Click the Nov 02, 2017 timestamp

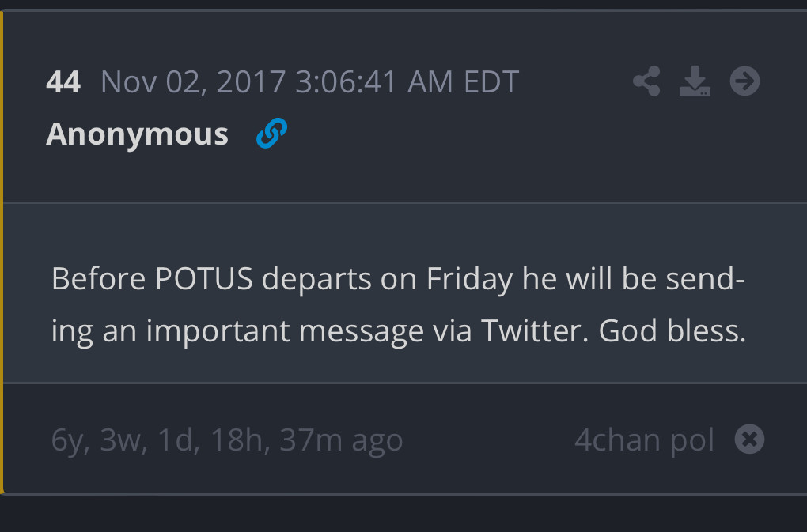point(193,81)
